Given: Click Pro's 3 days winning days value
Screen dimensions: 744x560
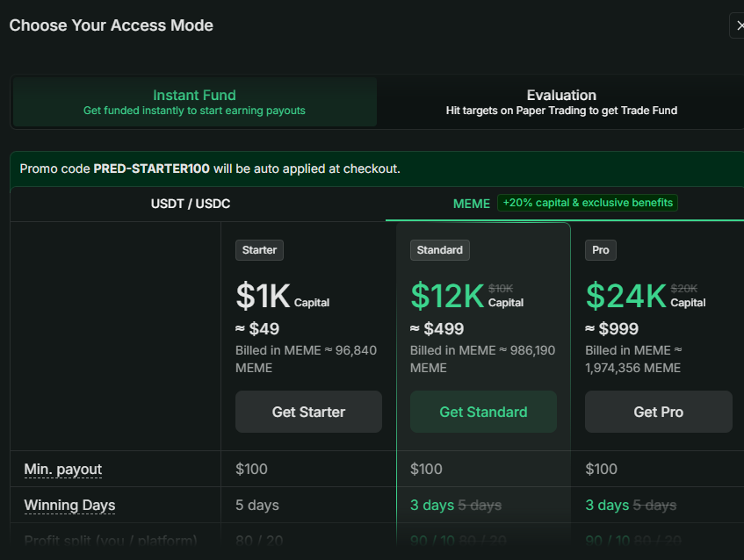Looking at the screenshot, I should (607, 505).
